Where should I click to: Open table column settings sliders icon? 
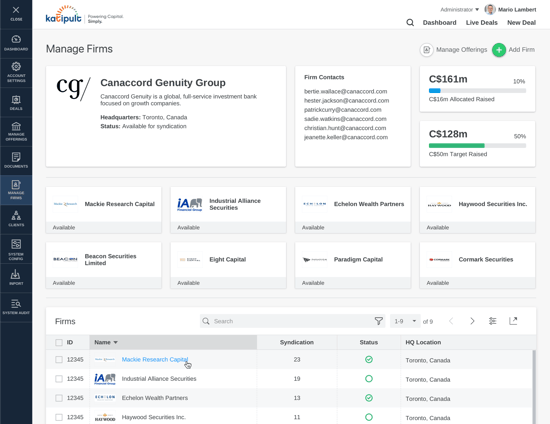pyautogui.click(x=492, y=321)
